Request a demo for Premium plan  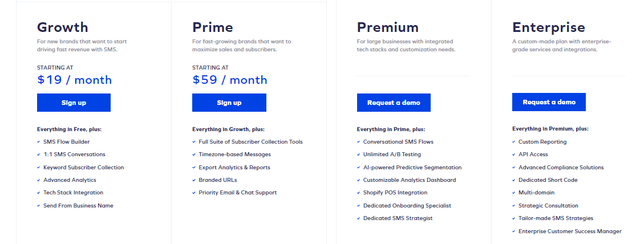[x=394, y=103]
